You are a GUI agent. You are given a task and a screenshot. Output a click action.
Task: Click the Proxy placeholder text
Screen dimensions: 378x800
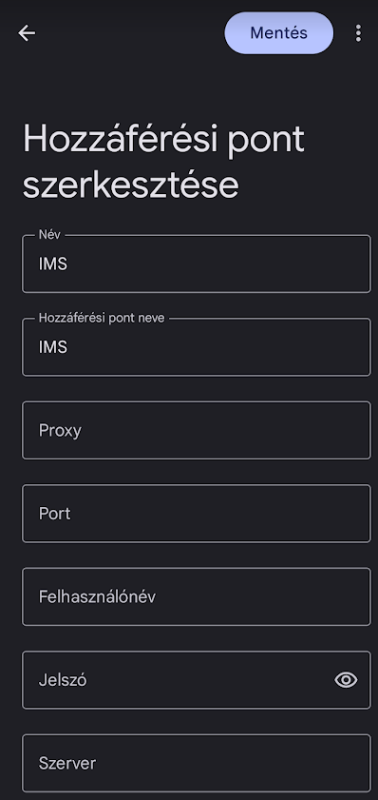click(x=60, y=431)
